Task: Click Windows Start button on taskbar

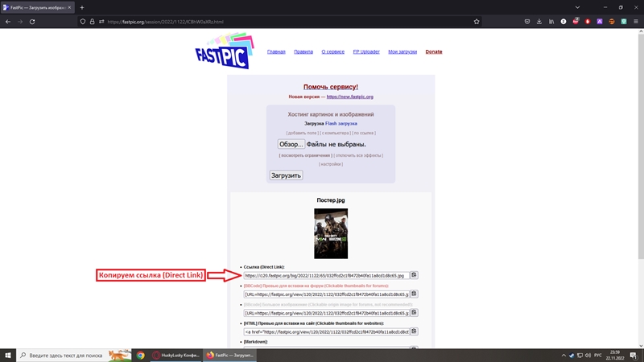Action: click(x=8, y=355)
